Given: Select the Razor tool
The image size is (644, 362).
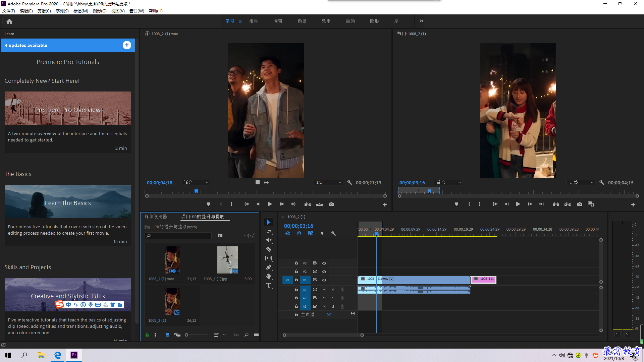Looking at the screenshot, I should [x=269, y=249].
